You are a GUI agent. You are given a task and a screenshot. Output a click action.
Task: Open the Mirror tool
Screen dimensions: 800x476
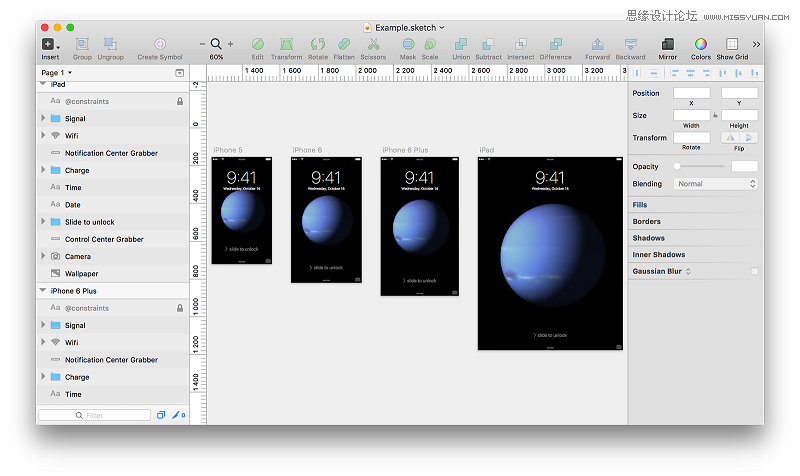pos(667,44)
